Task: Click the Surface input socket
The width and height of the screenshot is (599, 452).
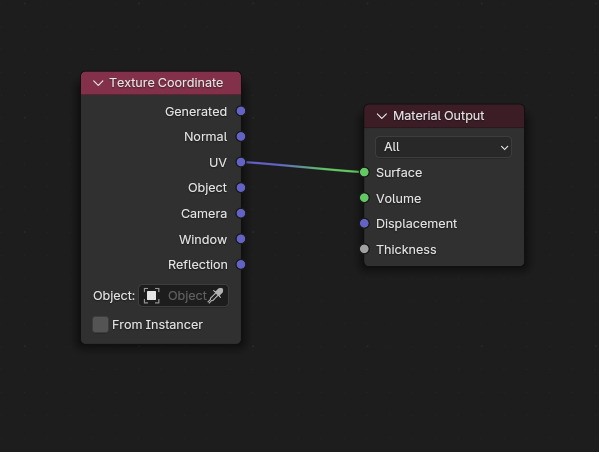Action: [x=364, y=172]
